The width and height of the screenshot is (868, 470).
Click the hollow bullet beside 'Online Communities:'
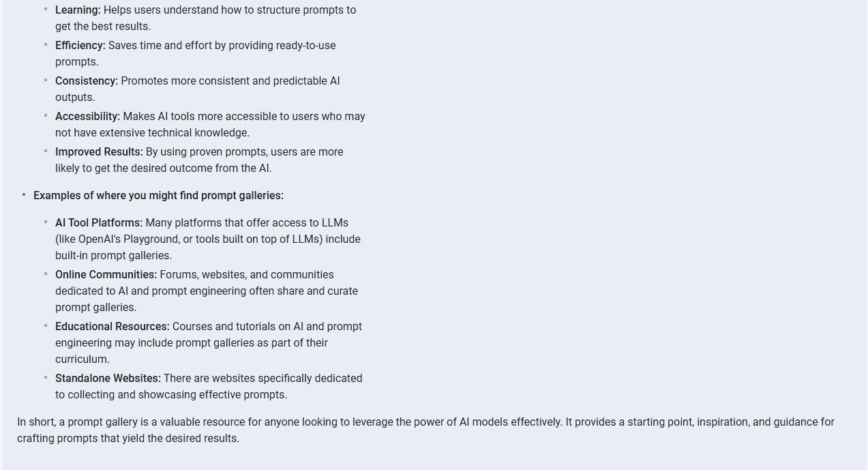coord(46,274)
